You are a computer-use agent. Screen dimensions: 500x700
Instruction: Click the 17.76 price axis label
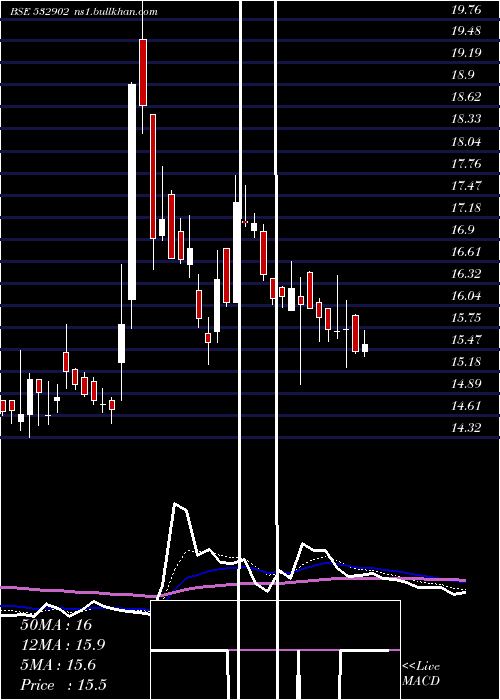click(x=466, y=164)
